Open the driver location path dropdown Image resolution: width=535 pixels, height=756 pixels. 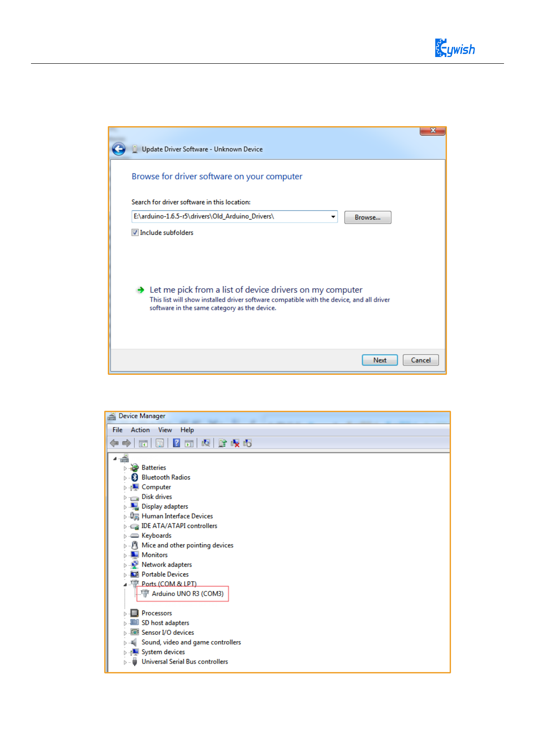(333, 217)
